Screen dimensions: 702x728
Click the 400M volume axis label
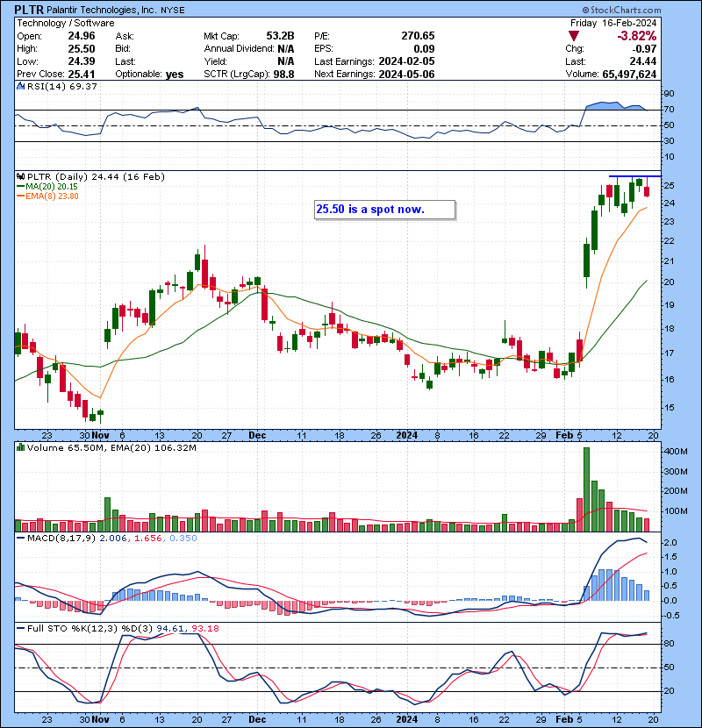coord(676,452)
